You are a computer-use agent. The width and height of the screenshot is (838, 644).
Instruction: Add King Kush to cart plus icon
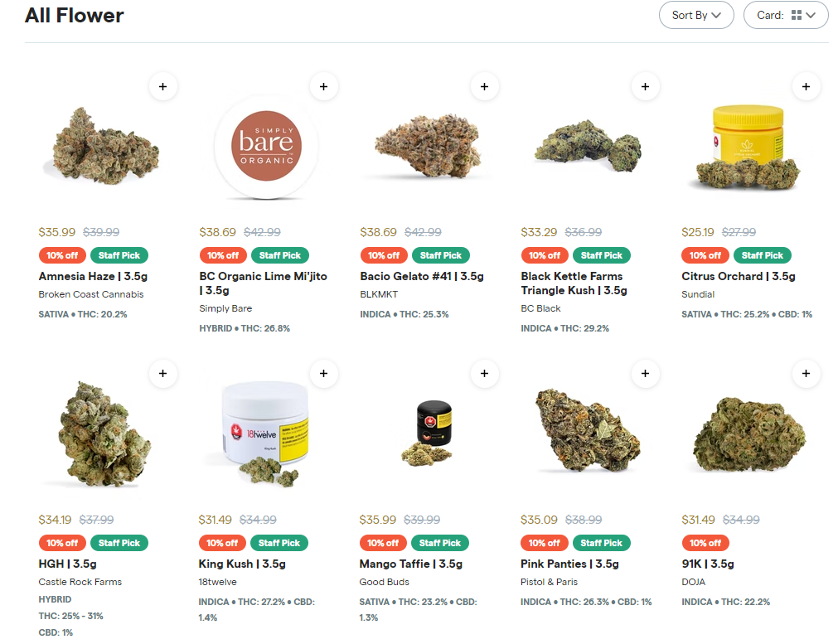click(324, 374)
